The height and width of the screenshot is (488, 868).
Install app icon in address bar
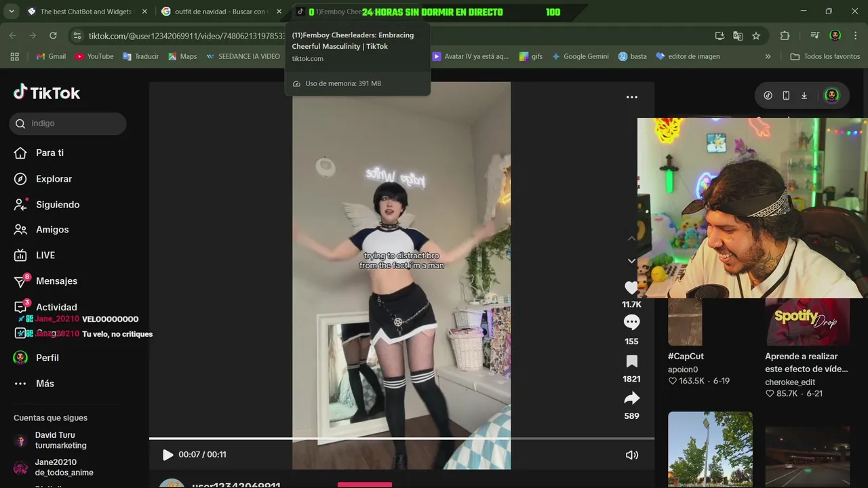pyautogui.click(x=719, y=36)
